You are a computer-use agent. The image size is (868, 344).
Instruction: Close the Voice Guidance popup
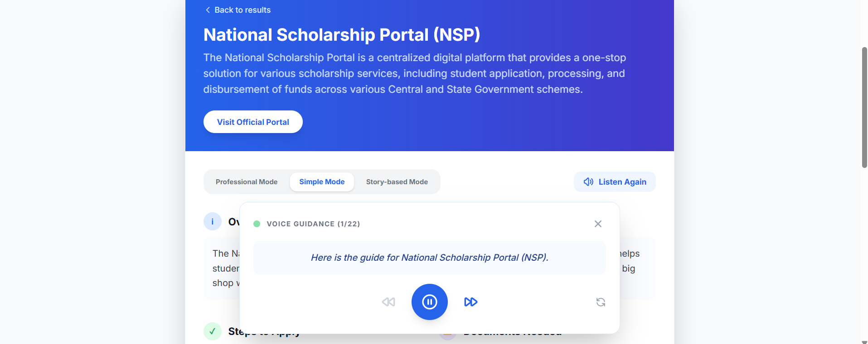598,224
